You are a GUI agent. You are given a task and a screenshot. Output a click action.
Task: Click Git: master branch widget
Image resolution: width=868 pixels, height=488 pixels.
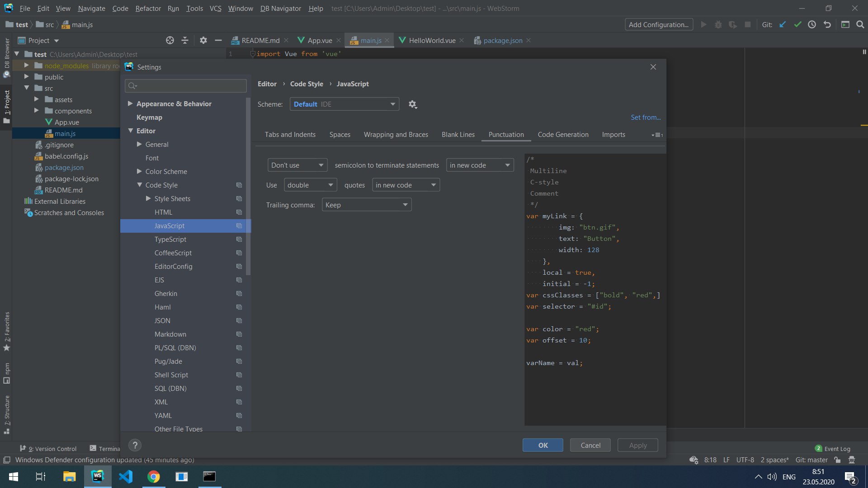pos(811,460)
